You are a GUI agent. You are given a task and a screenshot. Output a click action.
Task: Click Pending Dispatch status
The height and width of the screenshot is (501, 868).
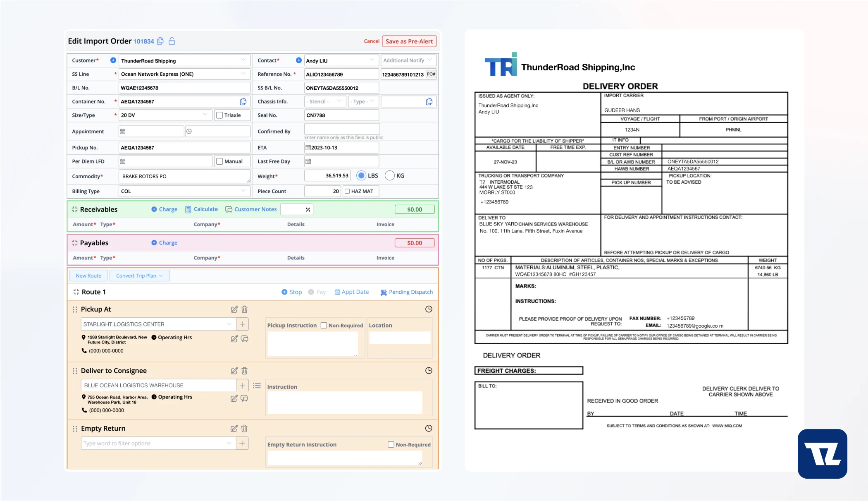(406, 292)
